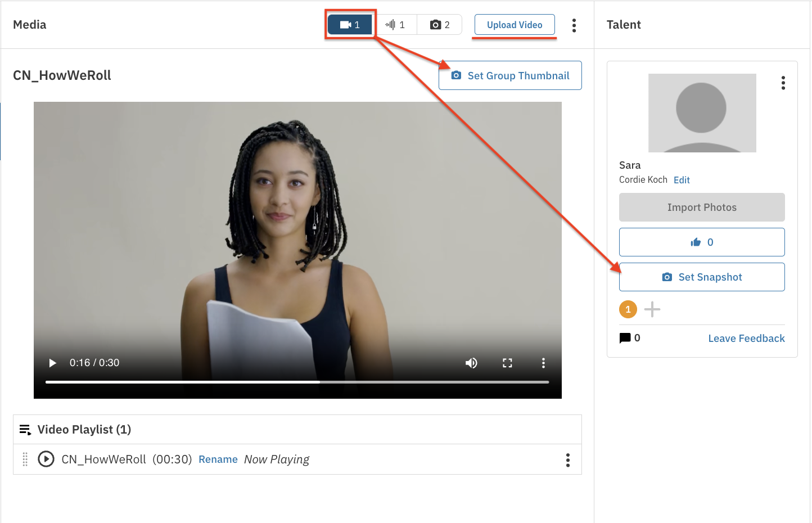Switch to the audio waveform tab
This screenshot has height=523, width=812.
point(395,25)
